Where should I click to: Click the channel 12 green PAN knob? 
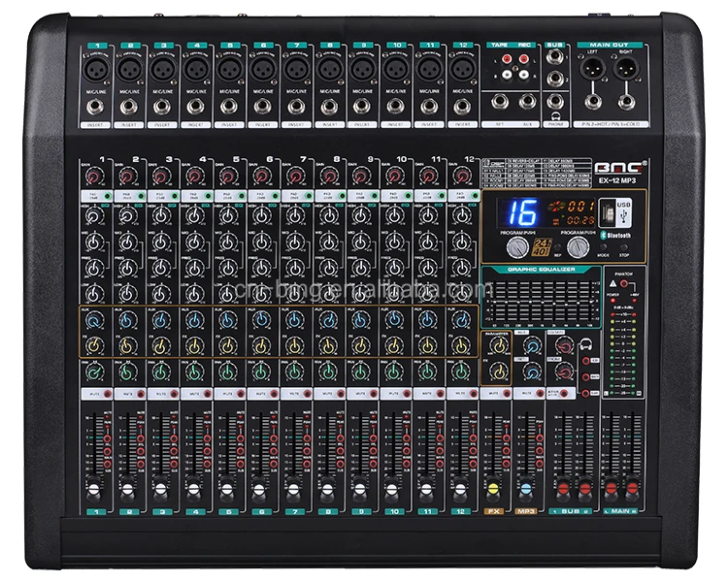[461, 372]
